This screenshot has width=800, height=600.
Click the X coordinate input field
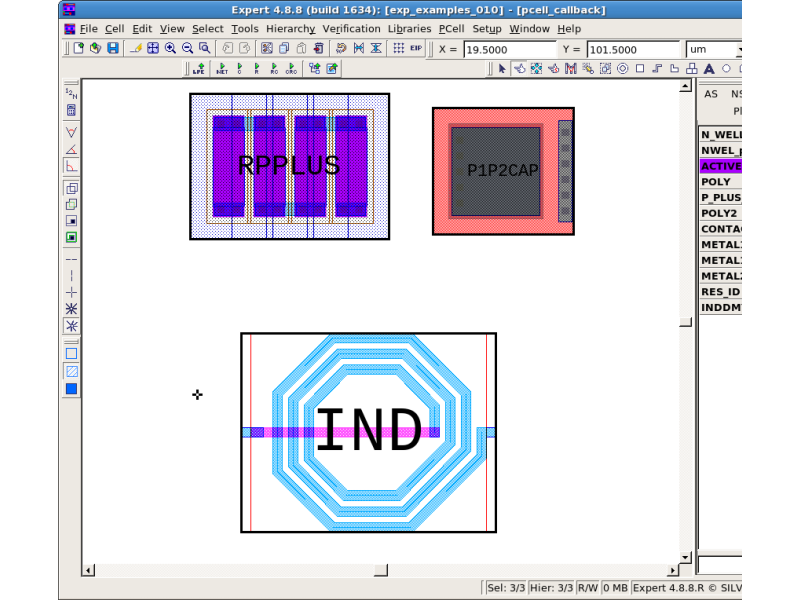tap(510, 49)
